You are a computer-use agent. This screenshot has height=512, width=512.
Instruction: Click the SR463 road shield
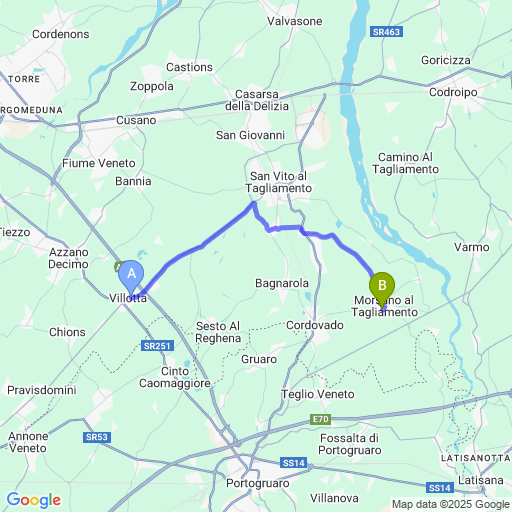point(386,32)
